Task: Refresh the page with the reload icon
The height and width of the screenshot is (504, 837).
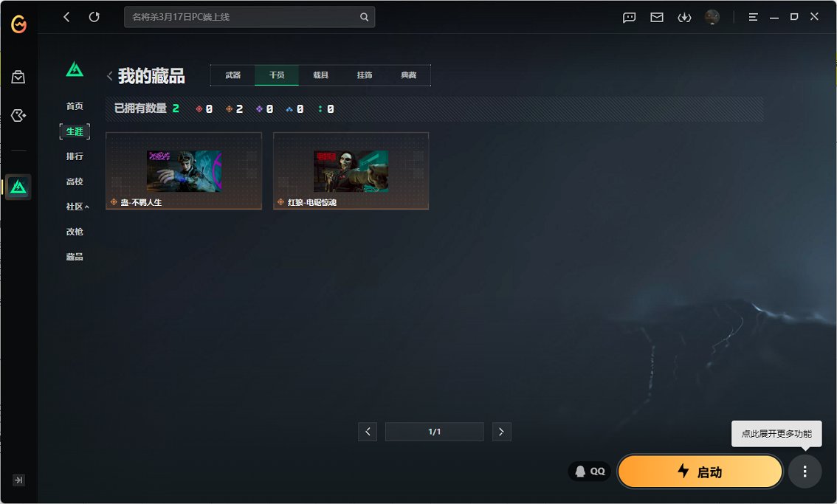Action: click(94, 17)
